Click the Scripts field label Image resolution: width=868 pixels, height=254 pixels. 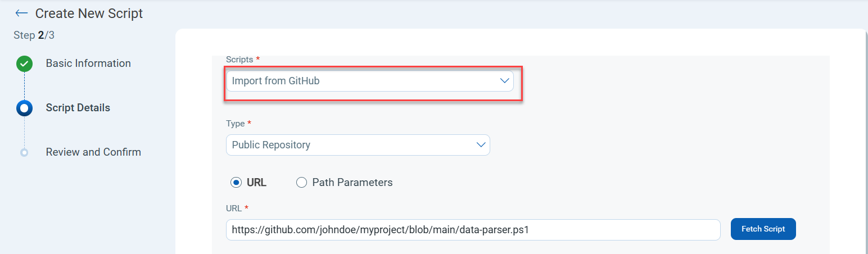pyautogui.click(x=240, y=59)
